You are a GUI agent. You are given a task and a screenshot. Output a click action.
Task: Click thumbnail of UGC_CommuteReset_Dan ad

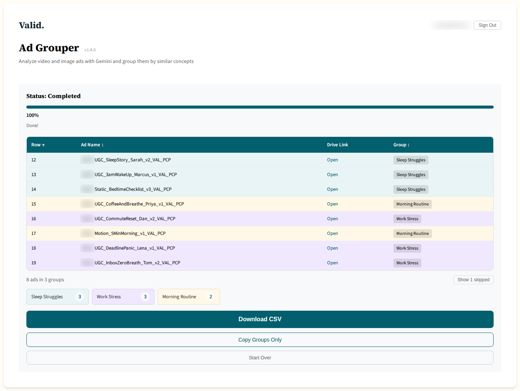coord(86,219)
